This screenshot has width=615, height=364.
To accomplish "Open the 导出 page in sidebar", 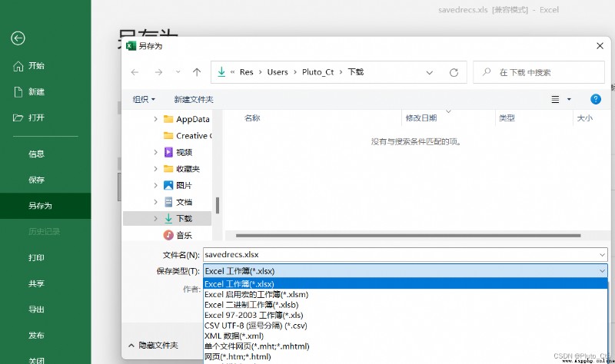I will [36, 309].
